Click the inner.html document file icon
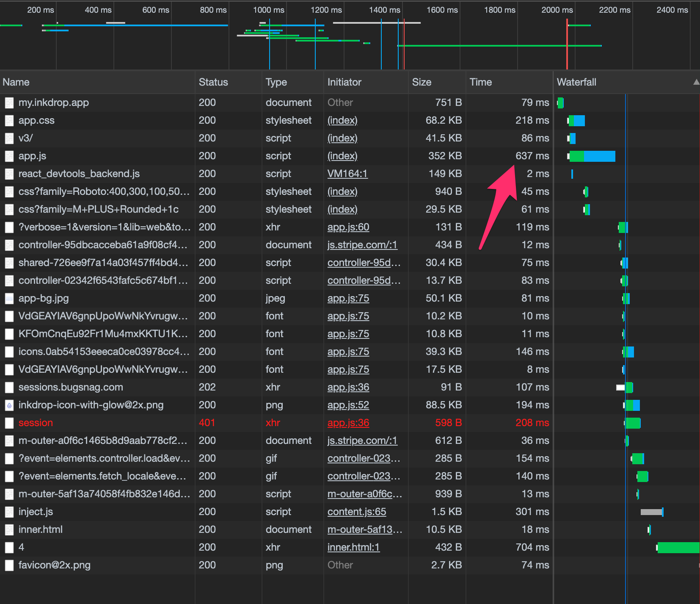Screen dimensions: 700x604 (9, 530)
